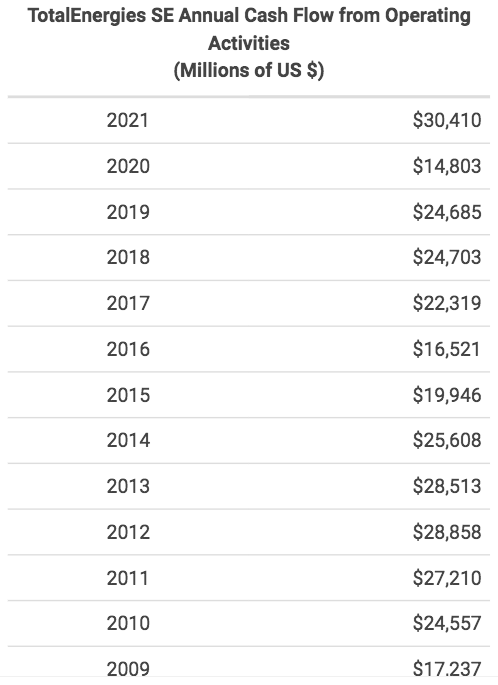Select the 2019 year cell
The width and height of the screenshot is (498, 685).
coord(128,212)
